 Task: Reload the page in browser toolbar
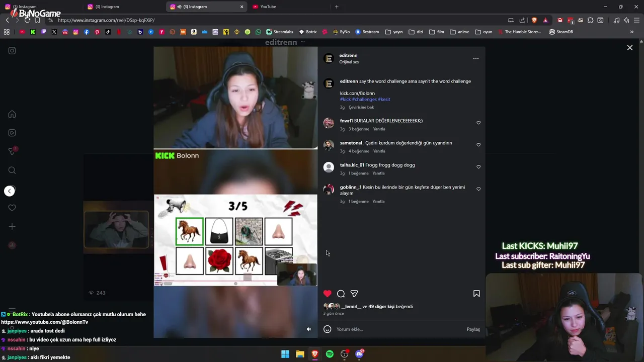click(27, 20)
